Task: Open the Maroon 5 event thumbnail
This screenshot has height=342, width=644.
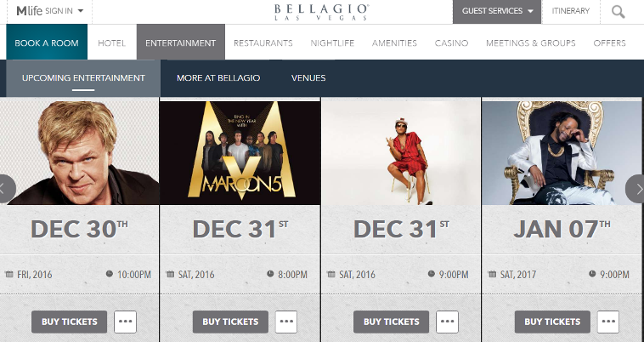Action: click(240, 153)
